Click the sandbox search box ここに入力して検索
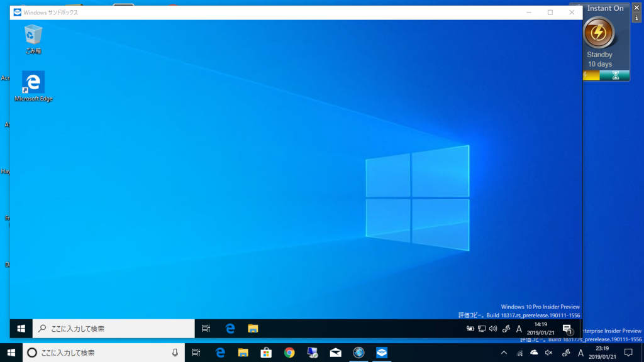Screen dimensions: 644x362 pos(113,329)
